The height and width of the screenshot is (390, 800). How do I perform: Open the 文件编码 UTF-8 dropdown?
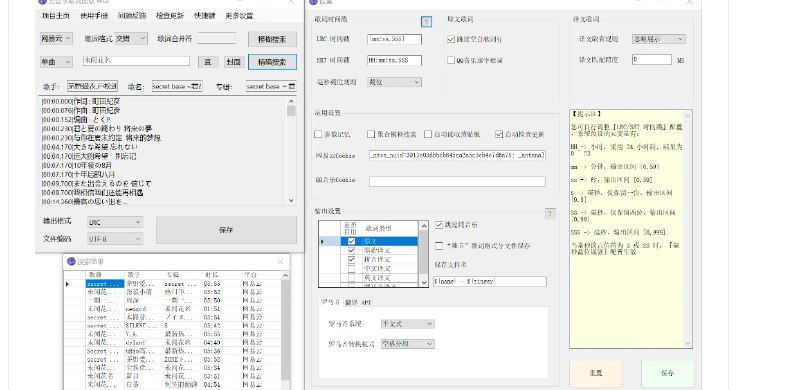point(115,239)
